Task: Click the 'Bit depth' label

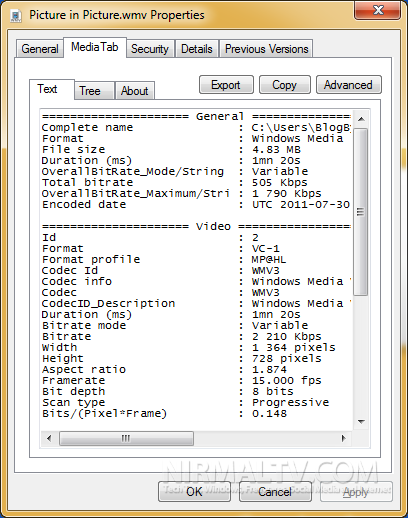Action: click(73, 392)
